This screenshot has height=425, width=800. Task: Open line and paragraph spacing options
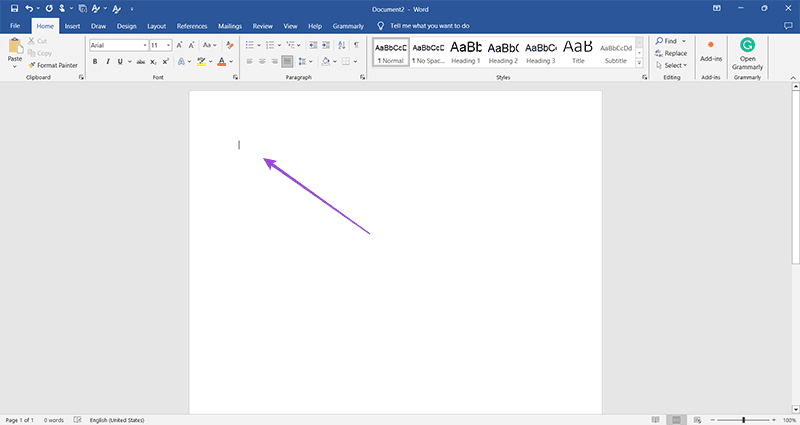(303, 62)
